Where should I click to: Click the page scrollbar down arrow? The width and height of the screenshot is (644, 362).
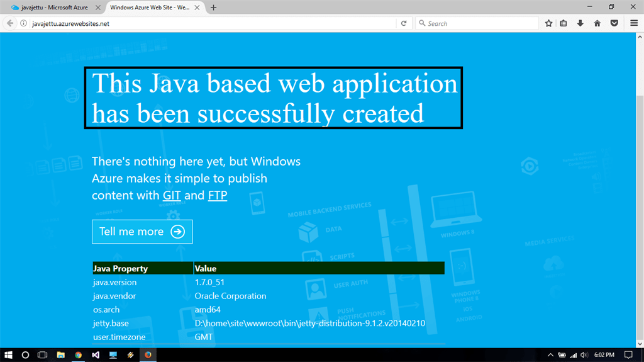click(640, 344)
